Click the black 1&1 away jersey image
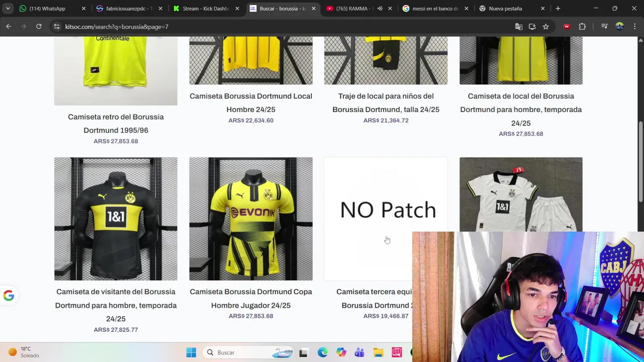The image size is (644, 362). click(116, 219)
